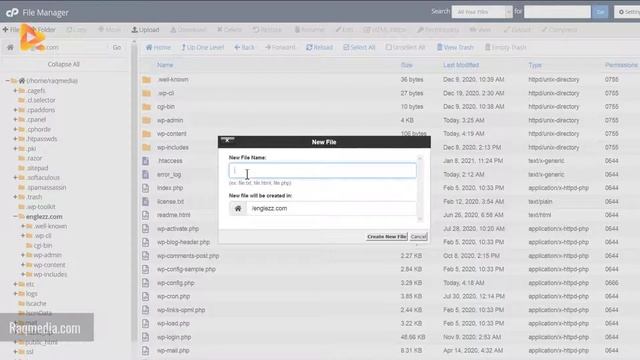Screen dimensions: 640x360
Task: Expand the .cagefs tree folder
Action: coord(15,91)
